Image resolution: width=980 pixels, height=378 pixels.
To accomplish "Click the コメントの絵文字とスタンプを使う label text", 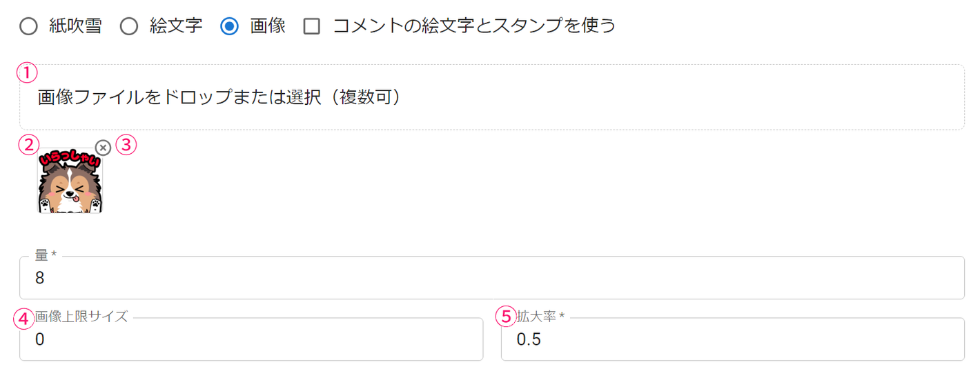I will pos(473,26).
